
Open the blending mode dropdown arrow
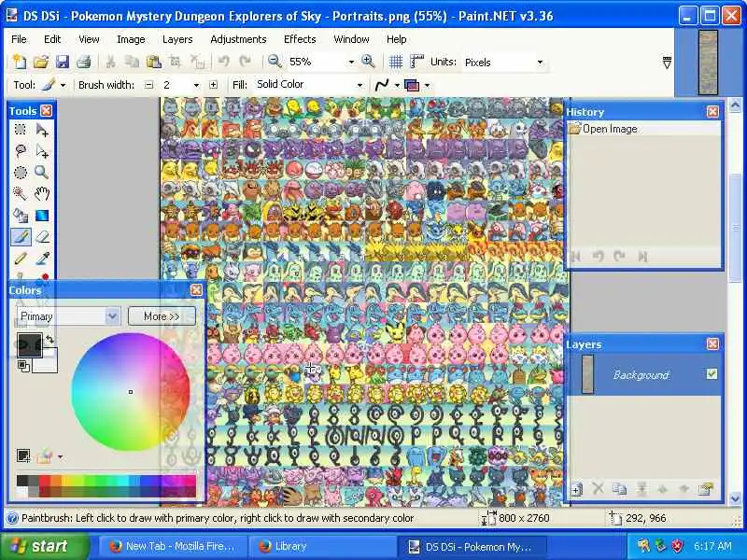(x=428, y=85)
